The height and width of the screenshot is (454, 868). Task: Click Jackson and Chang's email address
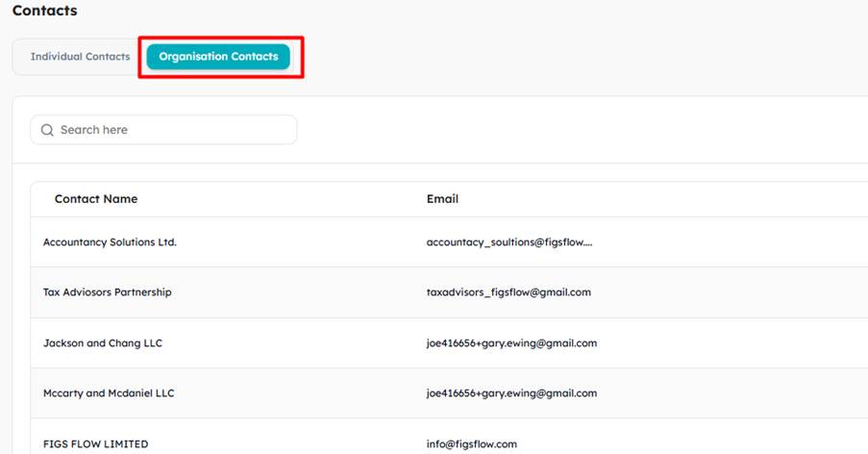pos(511,343)
